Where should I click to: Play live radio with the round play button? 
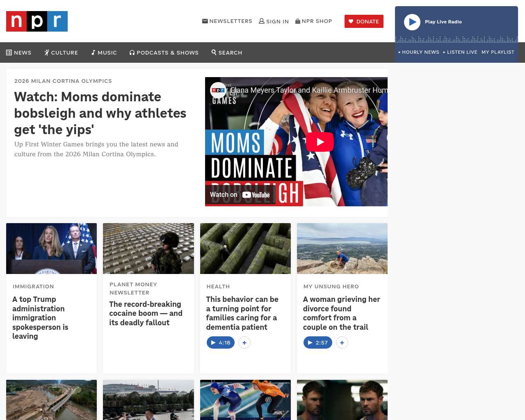pos(412,22)
